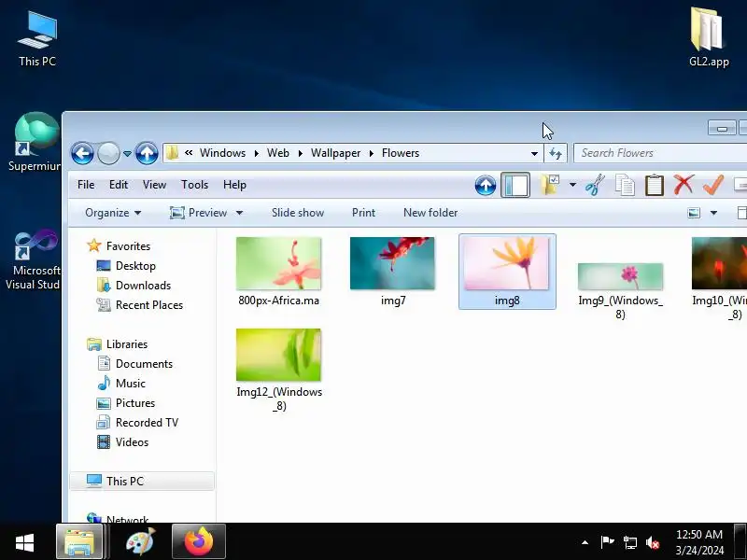This screenshot has width=747, height=560.
Task: Toggle the navigation pane button
Action: 515,185
